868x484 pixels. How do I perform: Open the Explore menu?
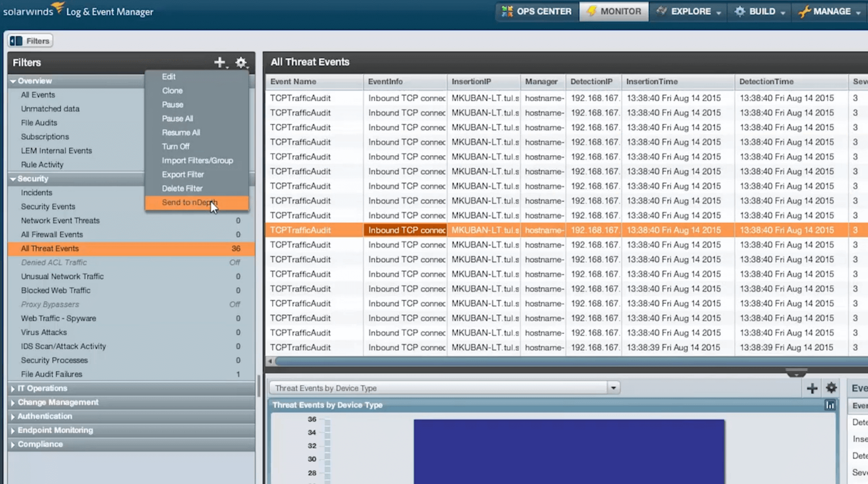(689, 11)
